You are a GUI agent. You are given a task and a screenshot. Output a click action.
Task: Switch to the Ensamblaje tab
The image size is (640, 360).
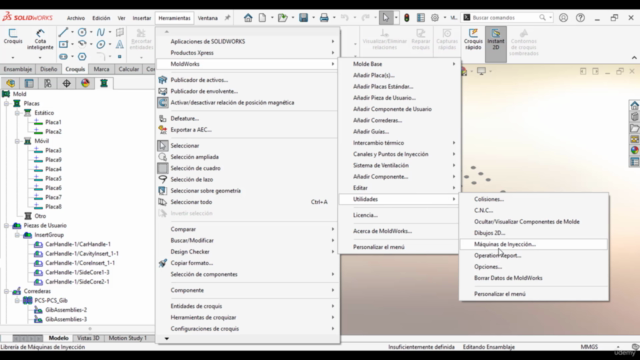click(x=18, y=69)
